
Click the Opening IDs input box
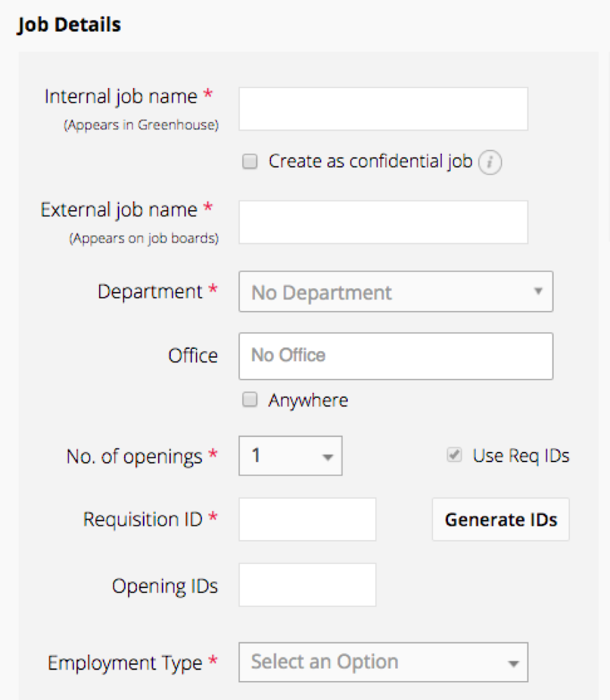tap(307, 584)
